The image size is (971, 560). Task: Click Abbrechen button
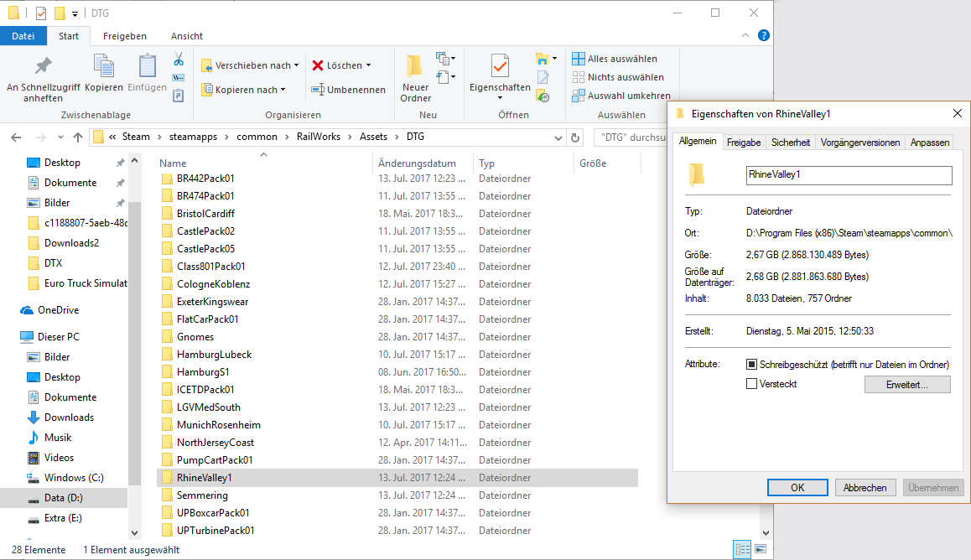pyautogui.click(x=865, y=488)
